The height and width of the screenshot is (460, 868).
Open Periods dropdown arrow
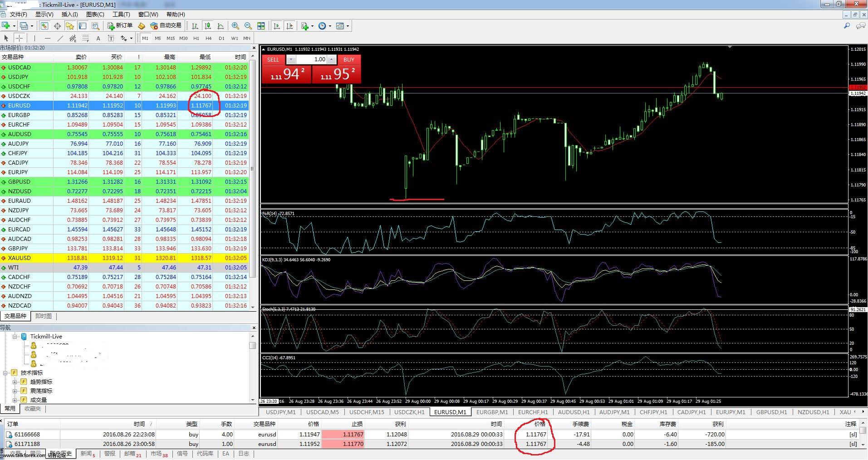click(x=330, y=26)
